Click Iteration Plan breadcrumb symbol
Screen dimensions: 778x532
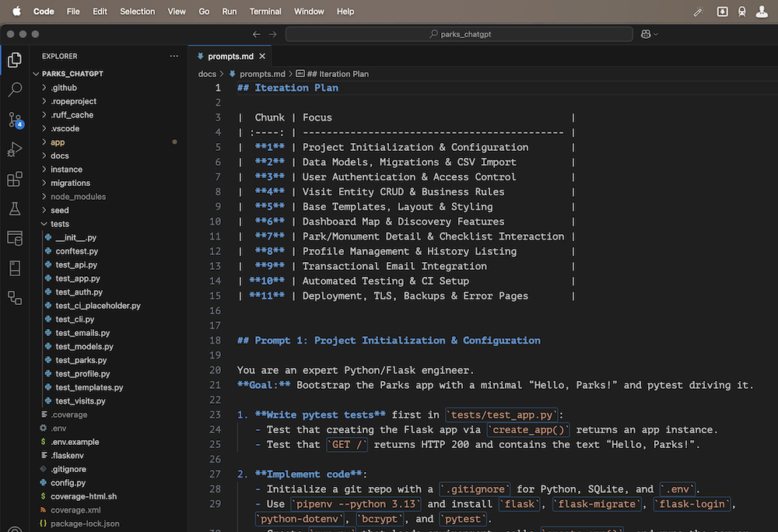click(338, 74)
